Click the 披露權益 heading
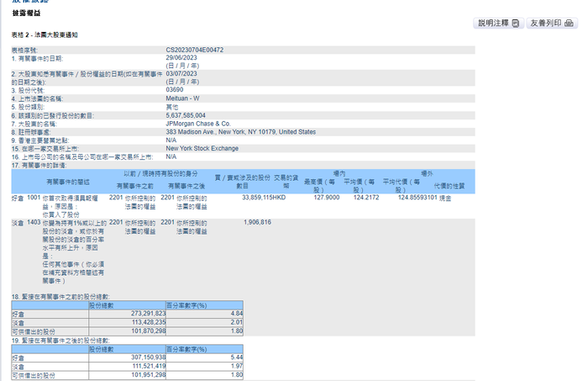588x381 pixels. (x=26, y=13)
